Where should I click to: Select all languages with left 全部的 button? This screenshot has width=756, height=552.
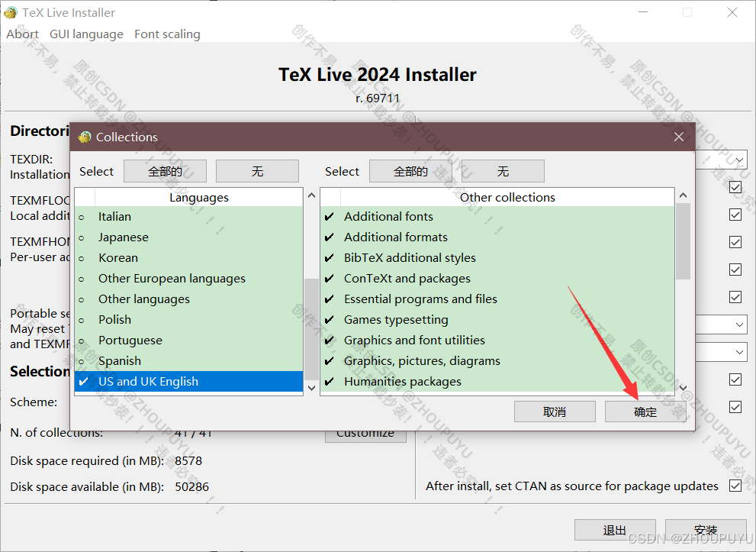165,171
